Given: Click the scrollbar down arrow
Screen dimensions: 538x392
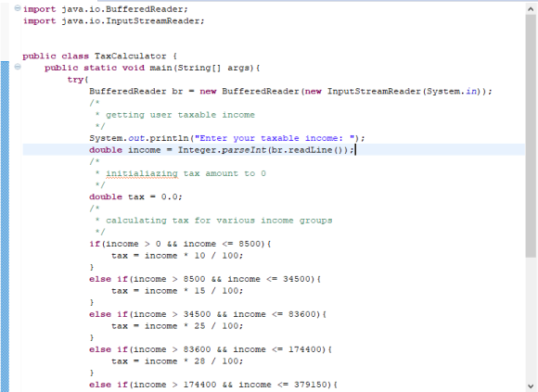Looking at the screenshot, I should (531, 386).
